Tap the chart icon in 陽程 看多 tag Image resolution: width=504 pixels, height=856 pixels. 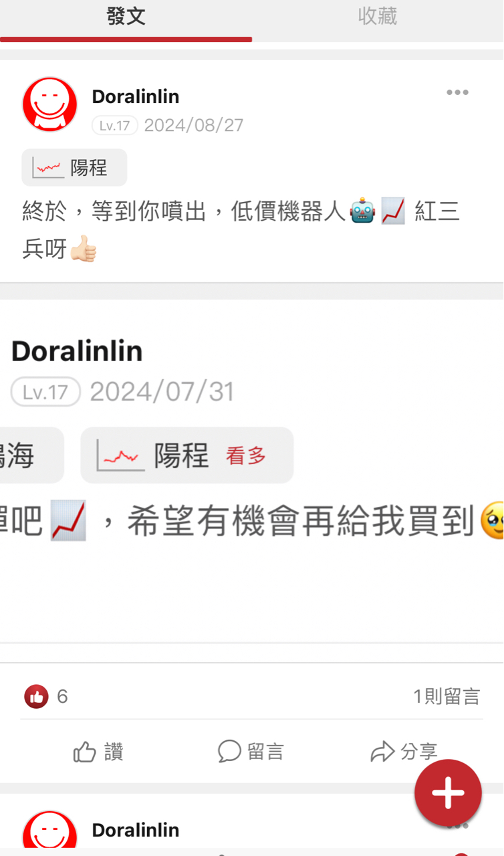(x=121, y=455)
